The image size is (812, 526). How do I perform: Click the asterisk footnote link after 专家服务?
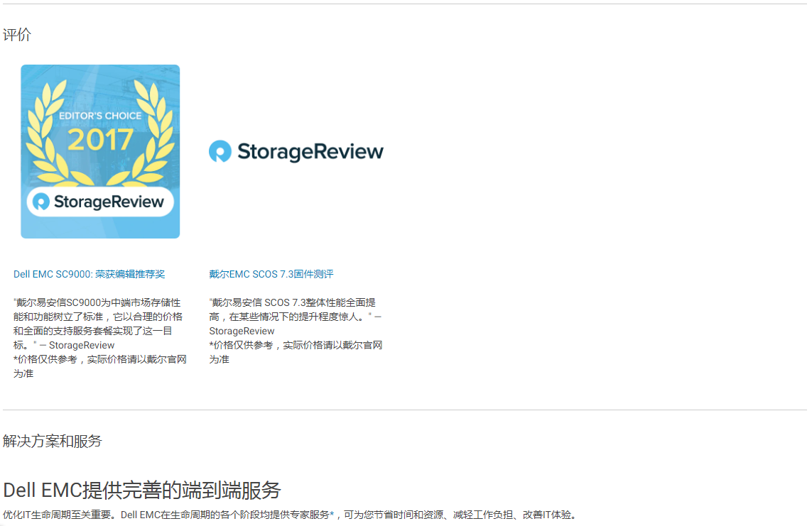click(332, 515)
